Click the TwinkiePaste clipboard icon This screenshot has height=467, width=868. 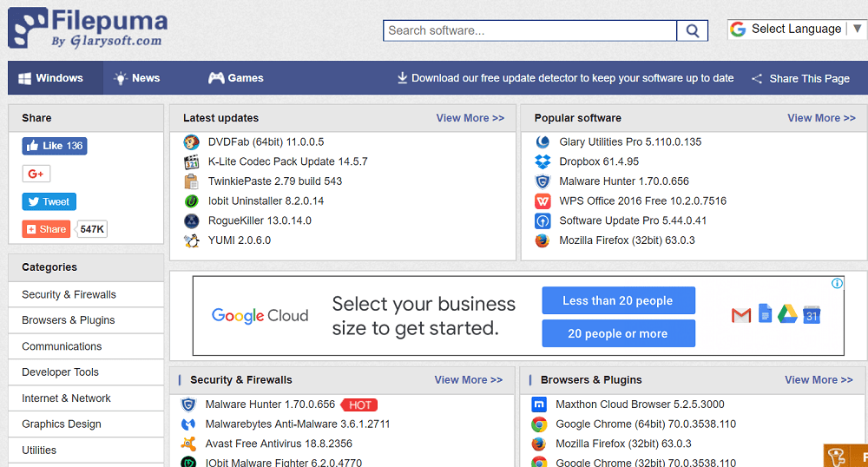tap(192, 181)
